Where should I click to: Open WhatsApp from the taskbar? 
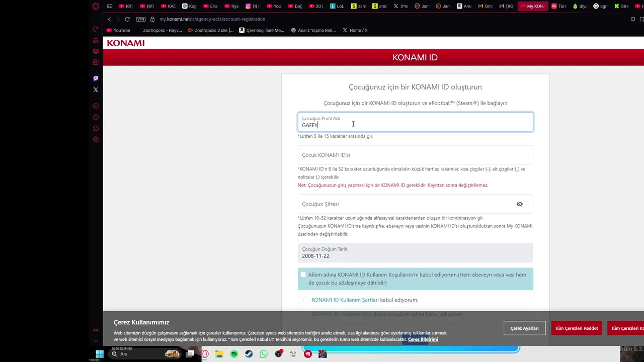click(264, 354)
